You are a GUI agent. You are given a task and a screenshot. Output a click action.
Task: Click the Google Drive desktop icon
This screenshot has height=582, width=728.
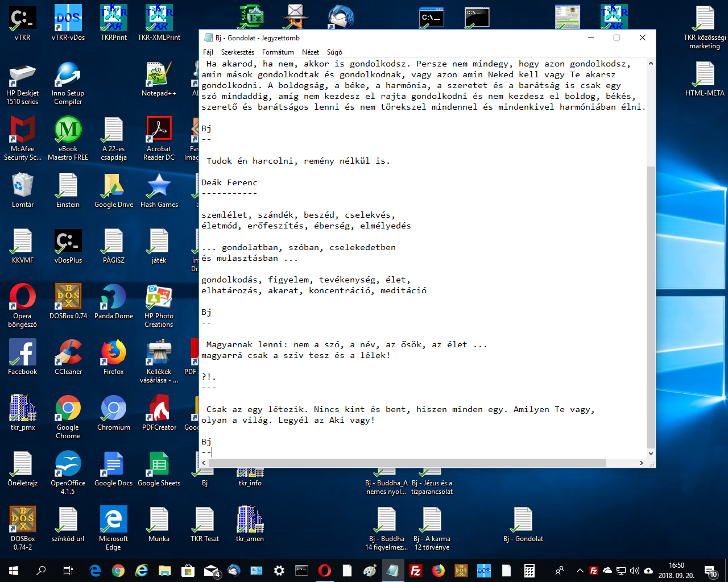coord(114,190)
